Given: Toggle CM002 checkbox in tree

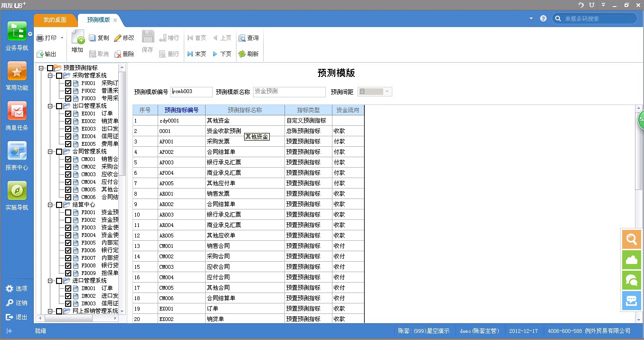Looking at the screenshot, I should click(x=68, y=167).
